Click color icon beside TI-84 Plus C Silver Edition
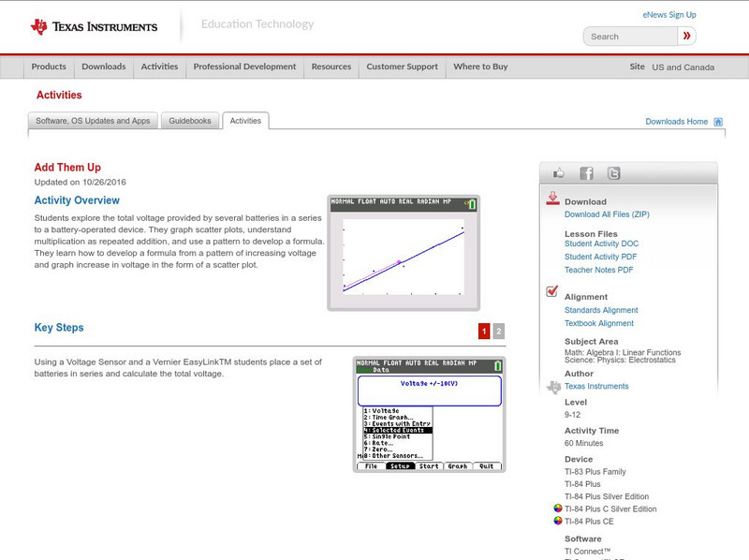749x560 pixels. [557, 508]
